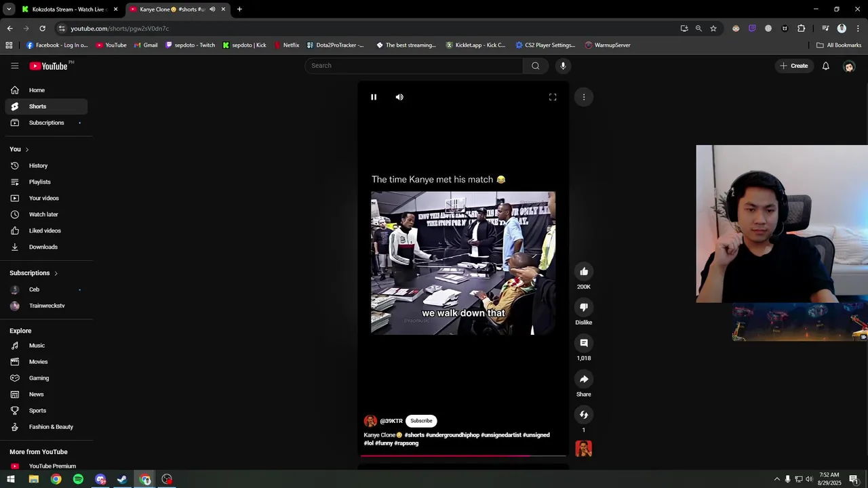Open Spotify from the taskbar

pyautogui.click(x=78, y=479)
